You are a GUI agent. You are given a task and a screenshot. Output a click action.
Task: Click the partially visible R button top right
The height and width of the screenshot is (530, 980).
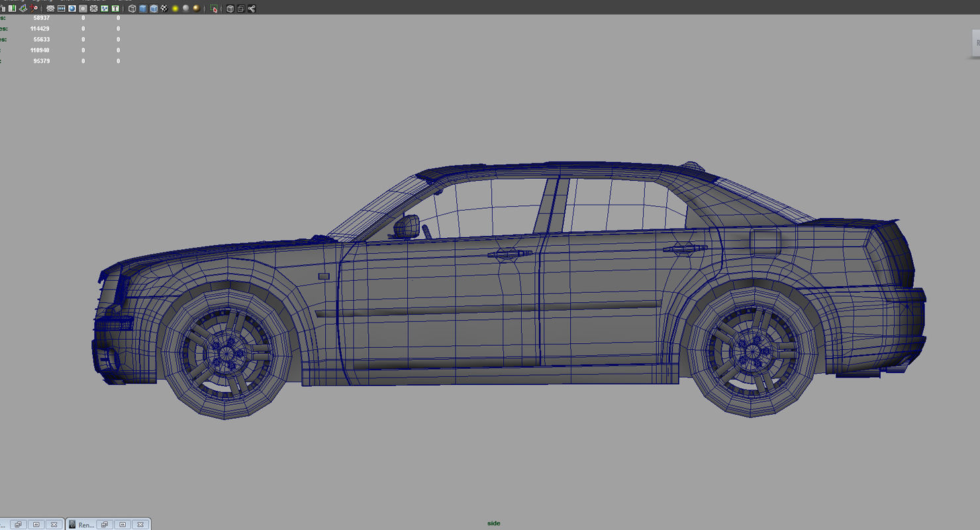pos(977,42)
